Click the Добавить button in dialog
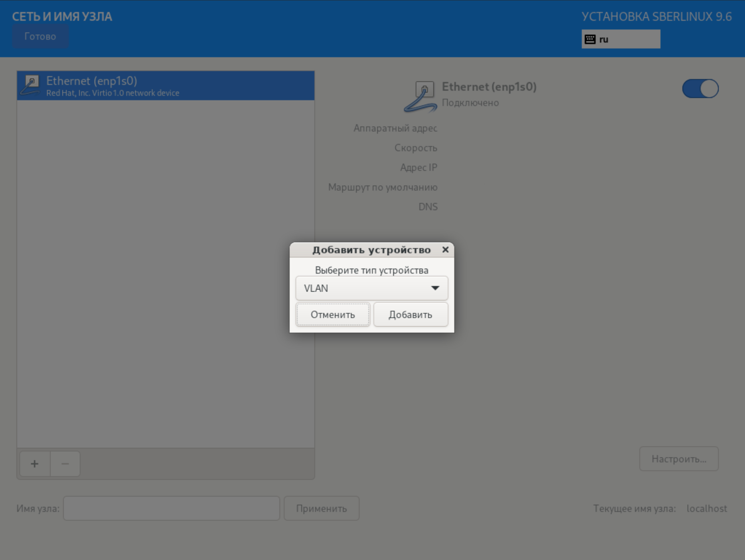Screen dimensions: 745x560 [x=411, y=314]
